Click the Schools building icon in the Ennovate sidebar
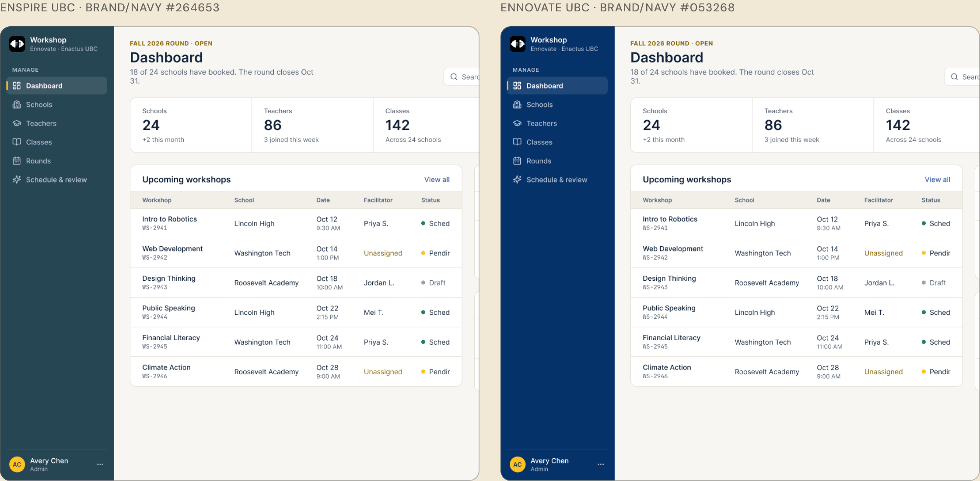 (517, 105)
